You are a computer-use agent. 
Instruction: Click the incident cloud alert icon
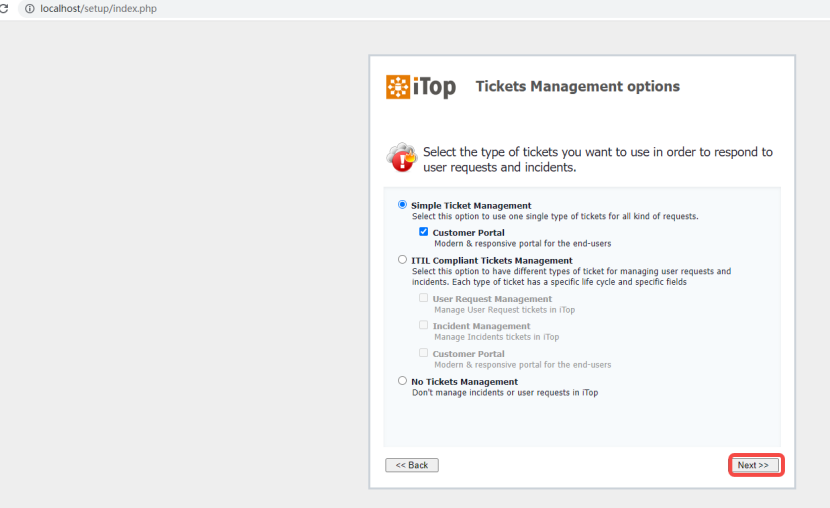pos(402,157)
